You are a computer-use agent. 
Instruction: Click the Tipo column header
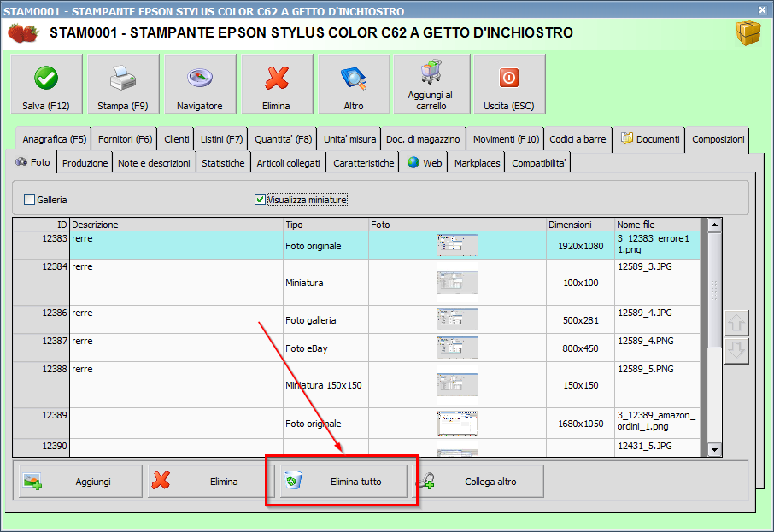pos(325,225)
